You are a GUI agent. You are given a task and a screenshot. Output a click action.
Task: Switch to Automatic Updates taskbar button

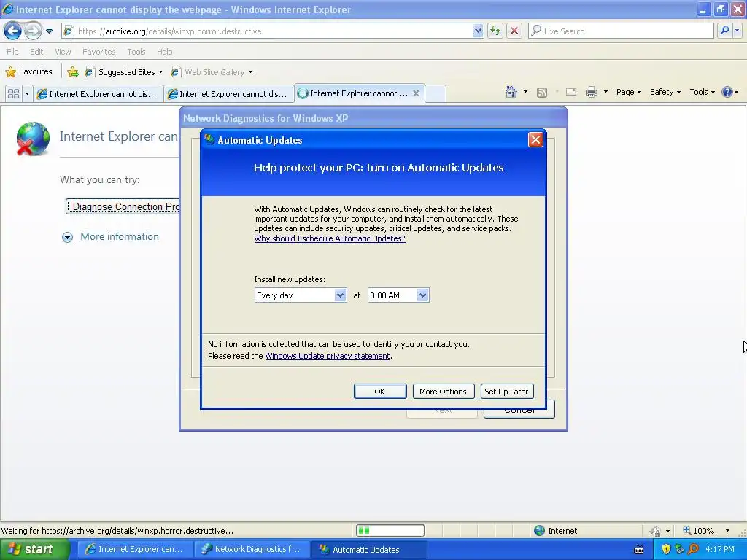(368, 550)
